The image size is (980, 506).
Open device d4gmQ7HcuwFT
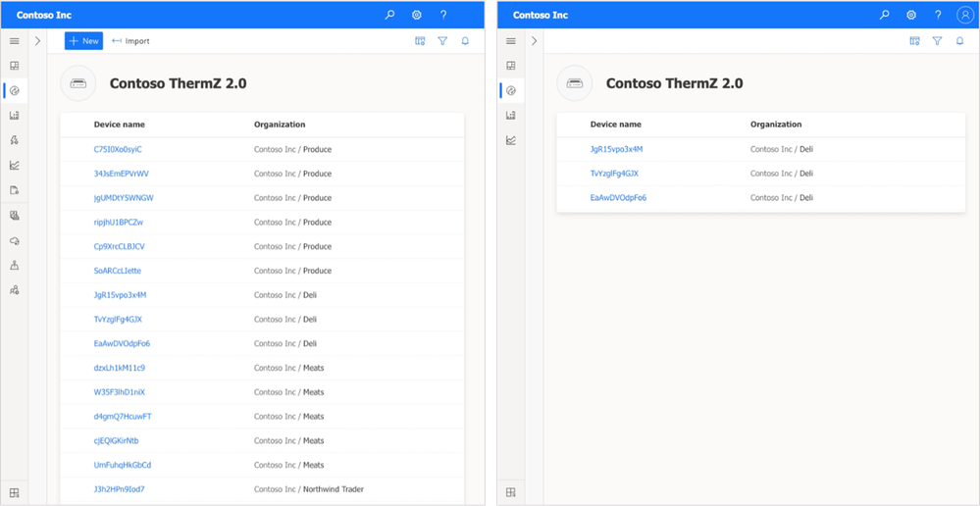point(123,417)
